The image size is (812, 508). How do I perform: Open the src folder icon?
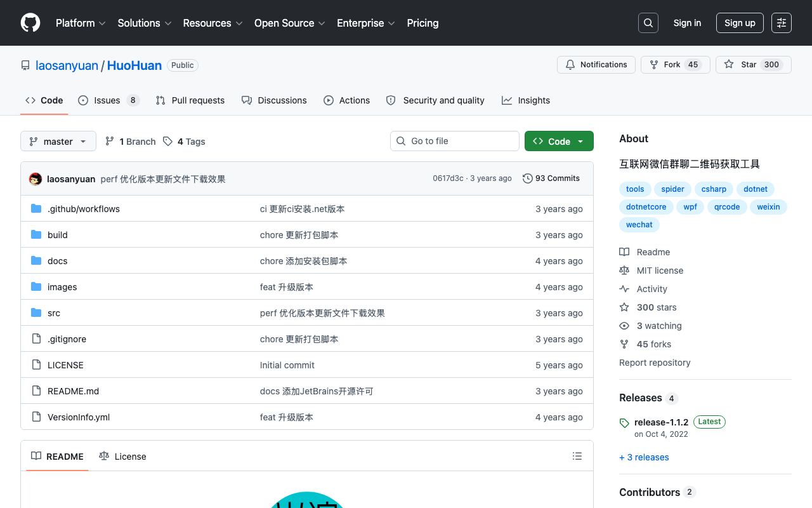tap(36, 313)
